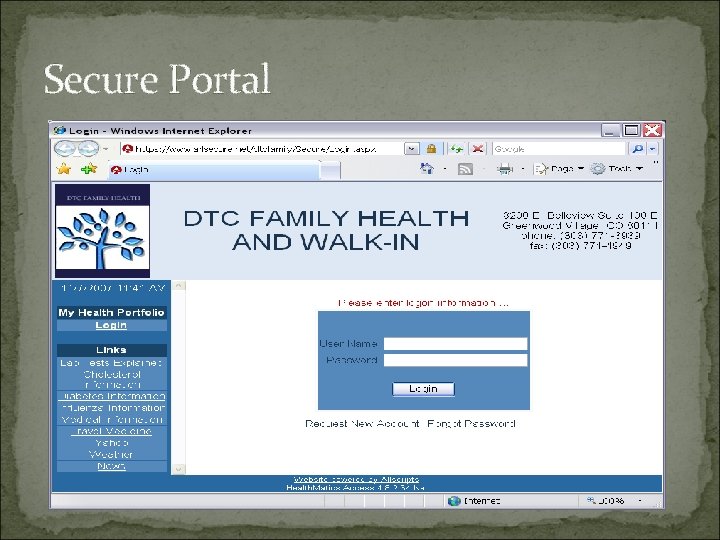720x540 pixels.
Task: Click the RSS Feeds toolbar icon
Action: coord(465,169)
